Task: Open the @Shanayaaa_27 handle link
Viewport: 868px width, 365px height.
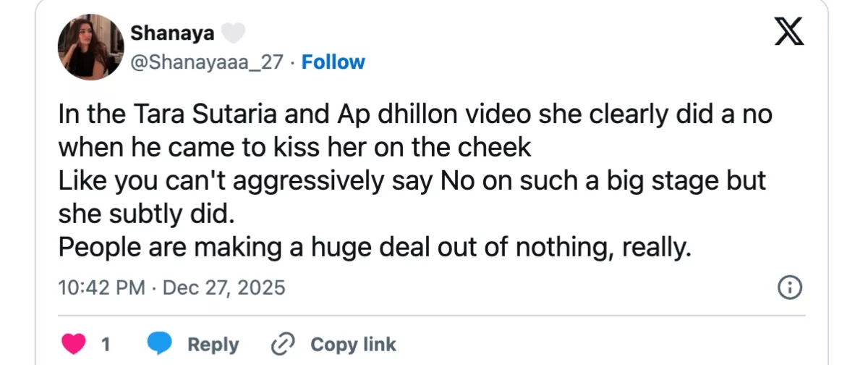Action: coord(205,62)
